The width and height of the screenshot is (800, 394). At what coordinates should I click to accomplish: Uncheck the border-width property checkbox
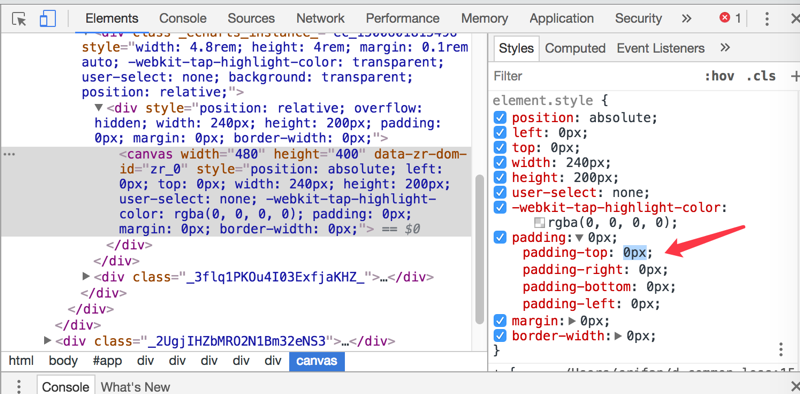click(x=500, y=335)
